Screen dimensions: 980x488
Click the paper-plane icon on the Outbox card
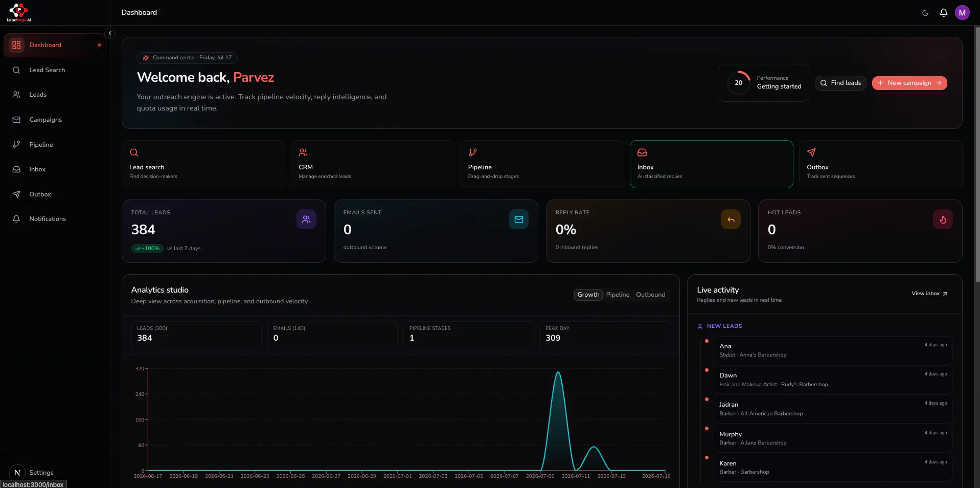[x=811, y=152]
